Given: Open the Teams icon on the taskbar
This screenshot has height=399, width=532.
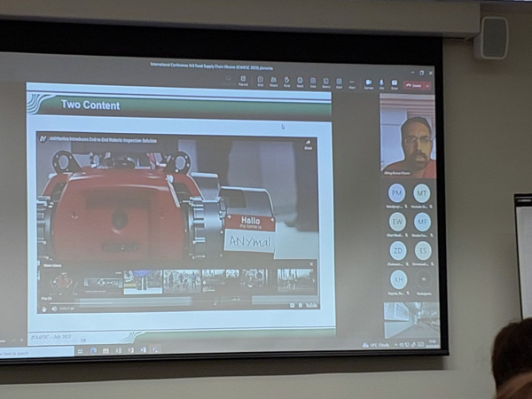Looking at the screenshot, I should click(x=156, y=349).
